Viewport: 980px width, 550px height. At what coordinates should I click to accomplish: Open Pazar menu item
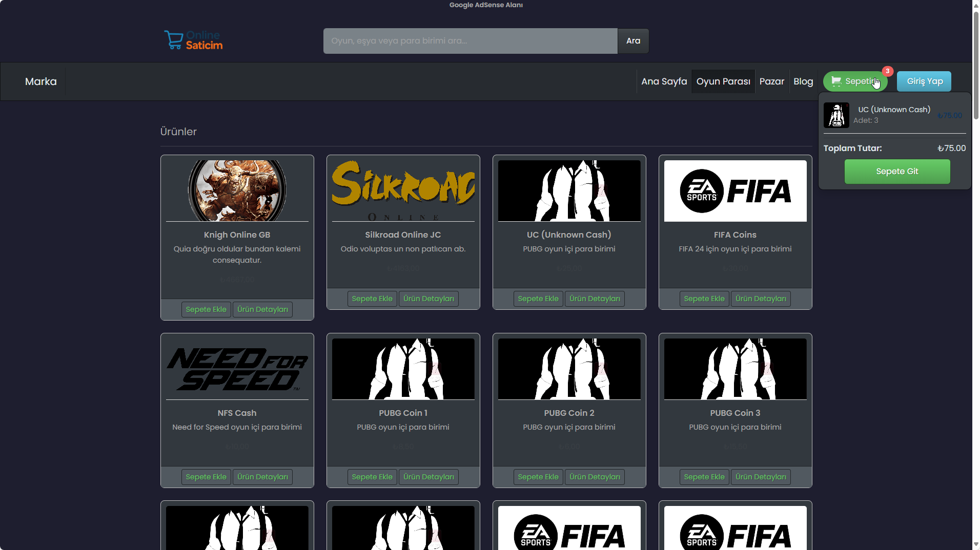pyautogui.click(x=771, y=81)
